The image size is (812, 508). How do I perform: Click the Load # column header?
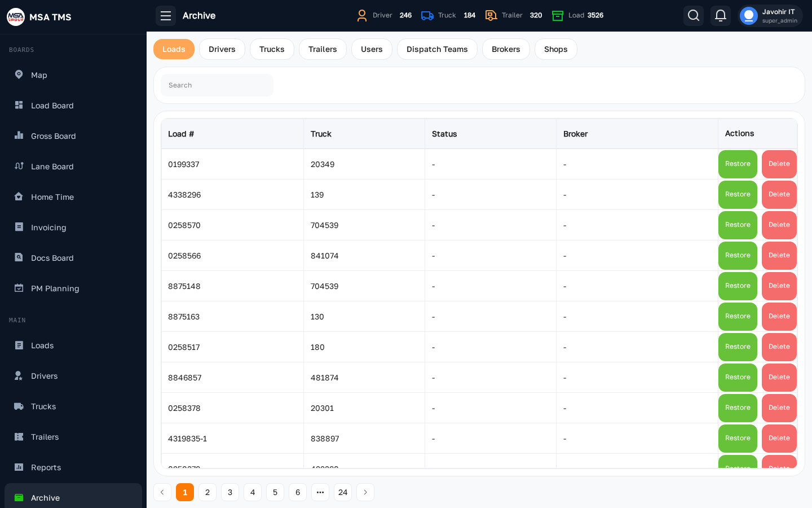[232, 134]
